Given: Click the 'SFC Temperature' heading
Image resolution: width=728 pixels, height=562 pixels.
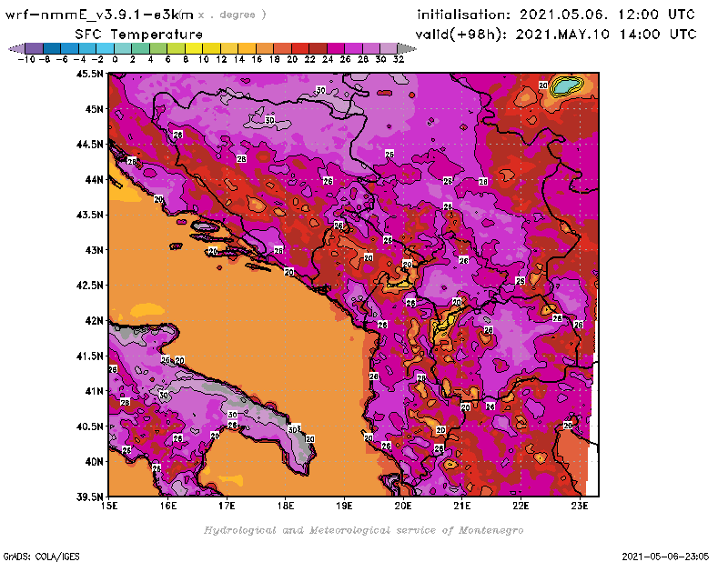Looking at the screenshot, I should 139,35.
